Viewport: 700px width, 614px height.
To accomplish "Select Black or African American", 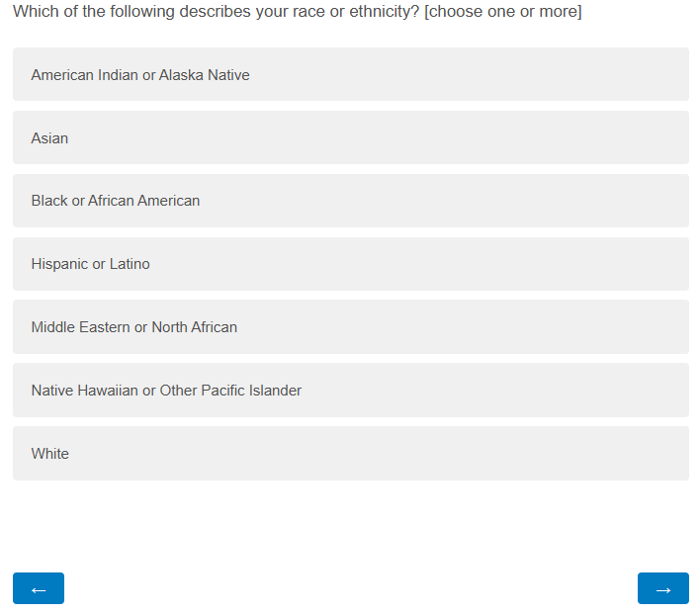I will click(350, 201).
